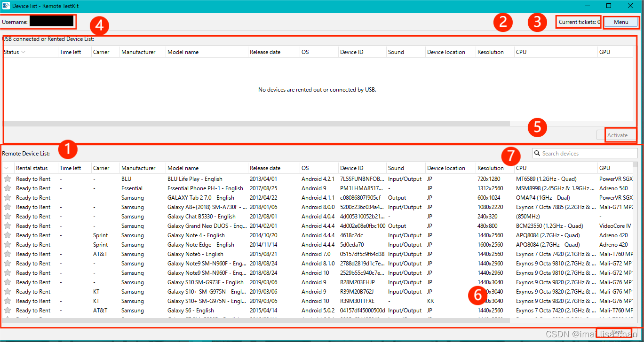Viewport: 644px width, 342px height.
Task: Click GPU 'Adreno 540'
Action: pyautogui.click(x=614, y=188)
